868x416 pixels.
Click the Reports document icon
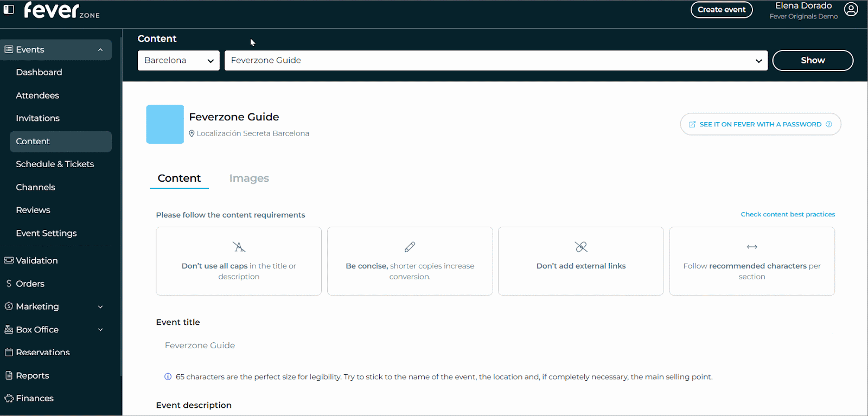point(9,375)
